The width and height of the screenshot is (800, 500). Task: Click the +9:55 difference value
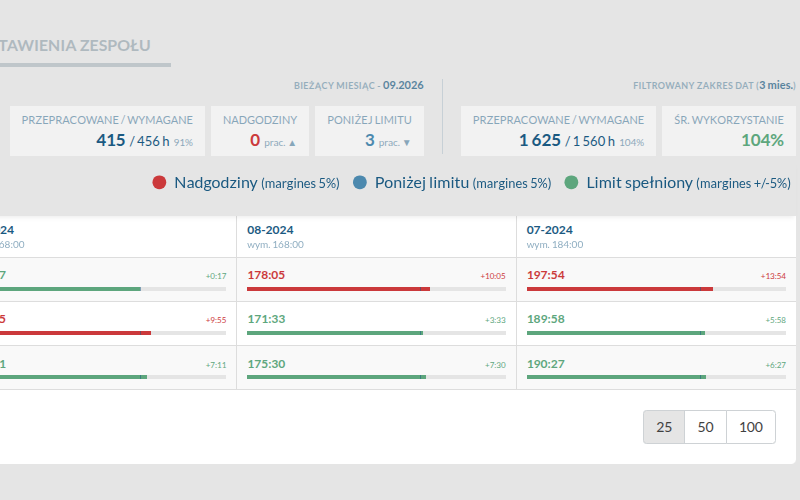(x=216, y=320)
